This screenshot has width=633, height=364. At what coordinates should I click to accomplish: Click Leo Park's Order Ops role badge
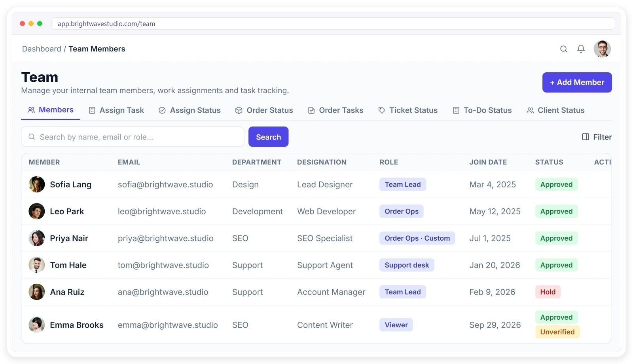tap(402, 211)
